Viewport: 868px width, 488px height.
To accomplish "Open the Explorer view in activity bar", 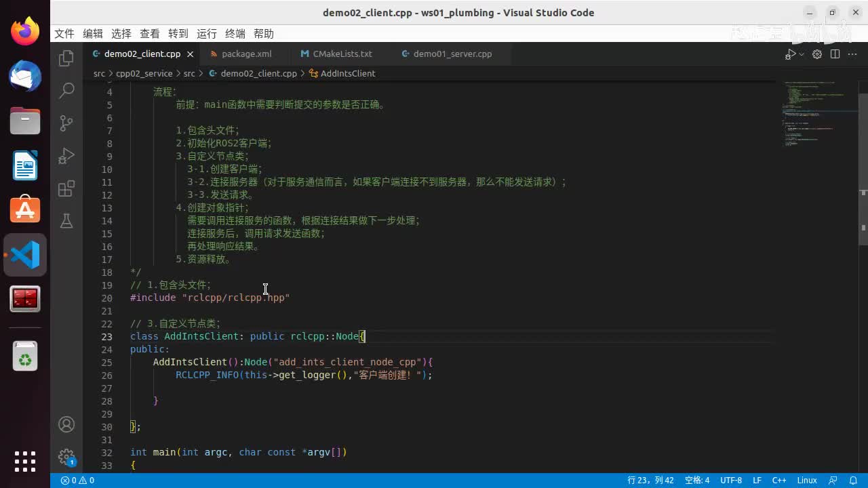I will 66,58.
